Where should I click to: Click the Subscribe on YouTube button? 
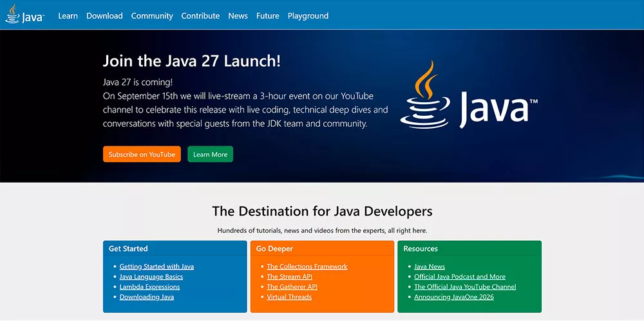coord(142,154)
